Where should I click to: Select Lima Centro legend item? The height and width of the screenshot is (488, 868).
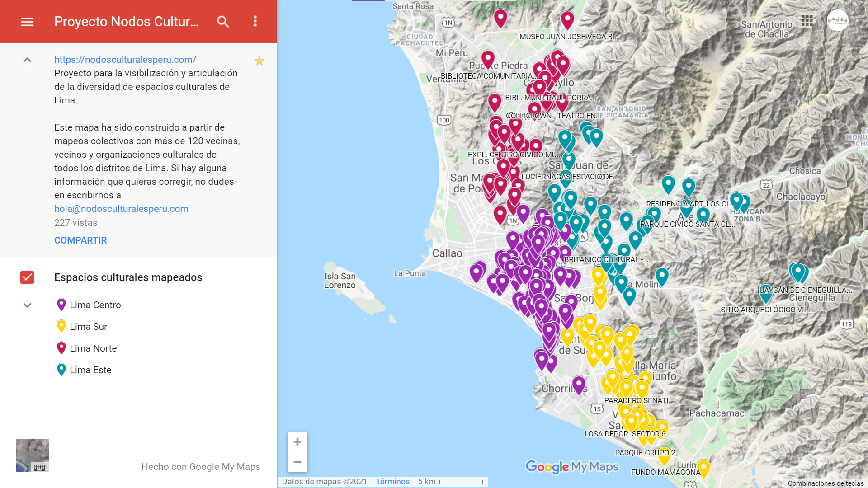click(95, 305)
